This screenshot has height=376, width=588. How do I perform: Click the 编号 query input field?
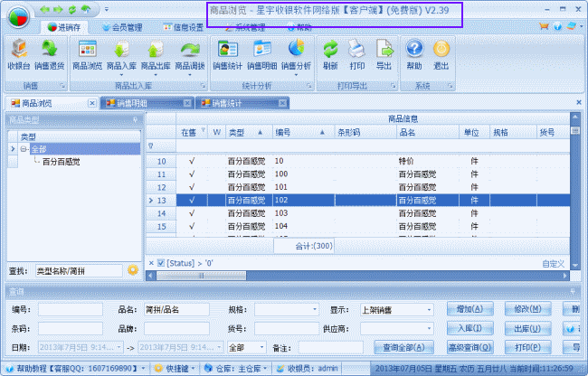click(71, 310)
